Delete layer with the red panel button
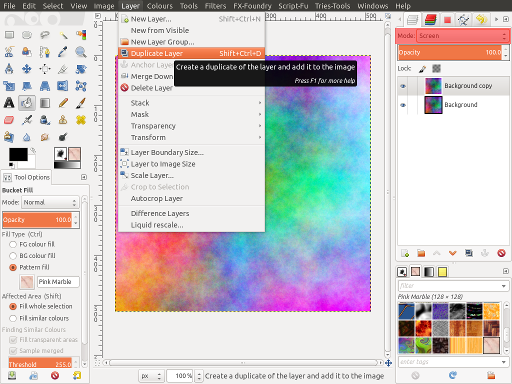512x384 pixels. [x=501, y=253]
